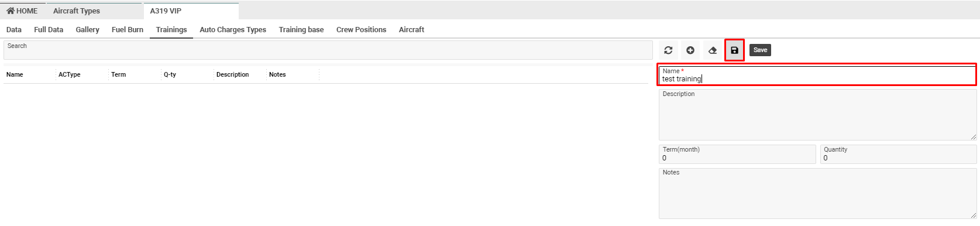The image size is (980, 226).
Task: Select the Training base tab
Action: point(301,29)
